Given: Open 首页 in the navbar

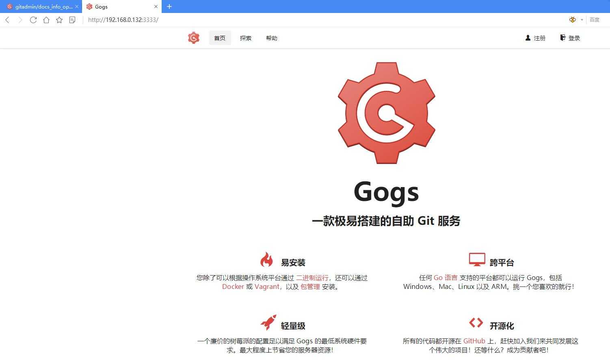Looking at the screenshot, I should [220, 38].
